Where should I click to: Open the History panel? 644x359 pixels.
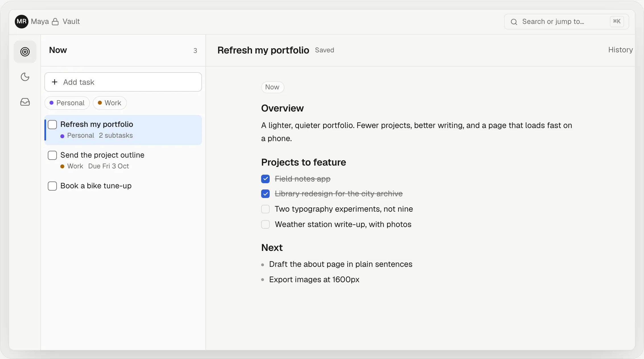(620, 50)
